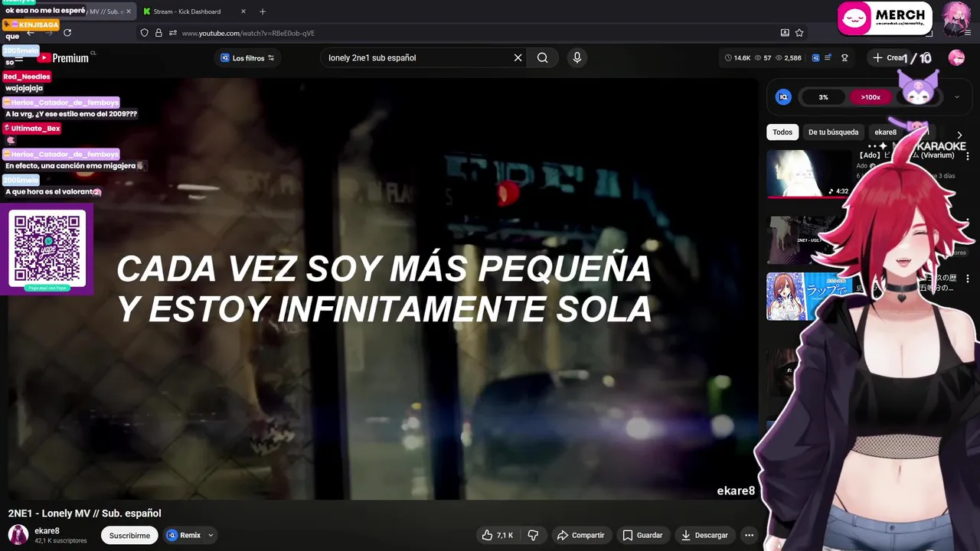This screenshot has height=551, width=980.
Task: Click the 42,1 K suscriptores text
Action: click(60, 541)
